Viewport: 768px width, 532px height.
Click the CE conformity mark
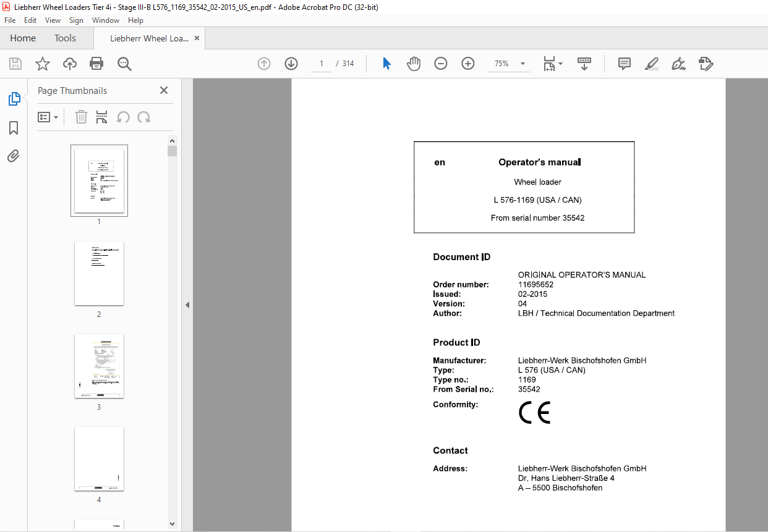point(534,413)
